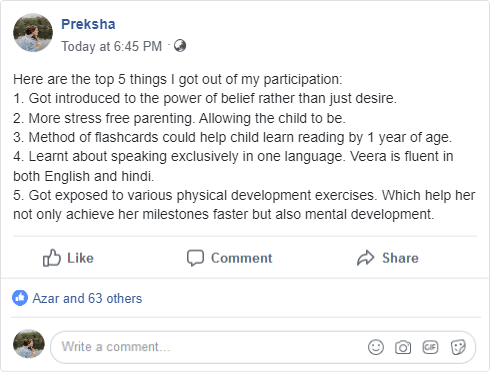Click the blue like reaction badge

[x=20, y=298]
